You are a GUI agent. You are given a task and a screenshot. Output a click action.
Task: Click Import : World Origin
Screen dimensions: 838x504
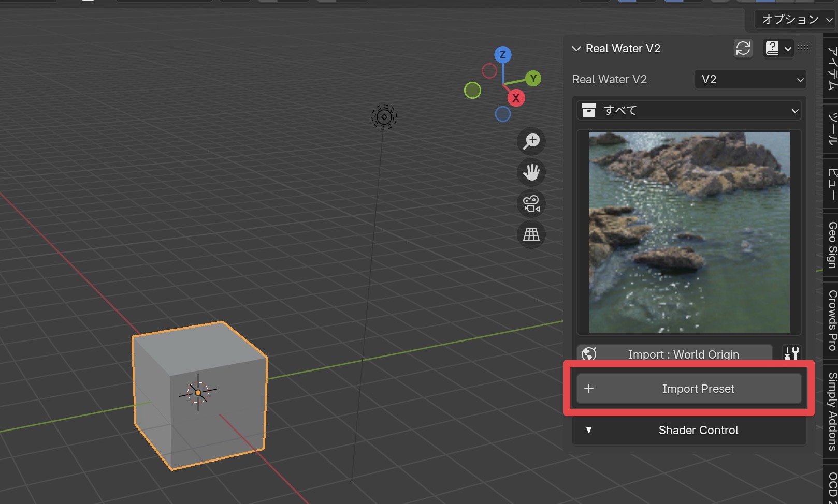click(x=683, y=354)
